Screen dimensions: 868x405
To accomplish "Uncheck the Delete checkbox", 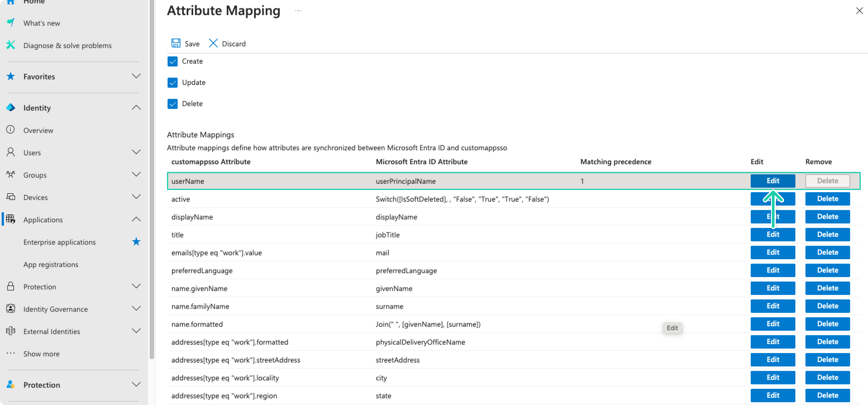I will pyautogui.click(x=172, y=104).
